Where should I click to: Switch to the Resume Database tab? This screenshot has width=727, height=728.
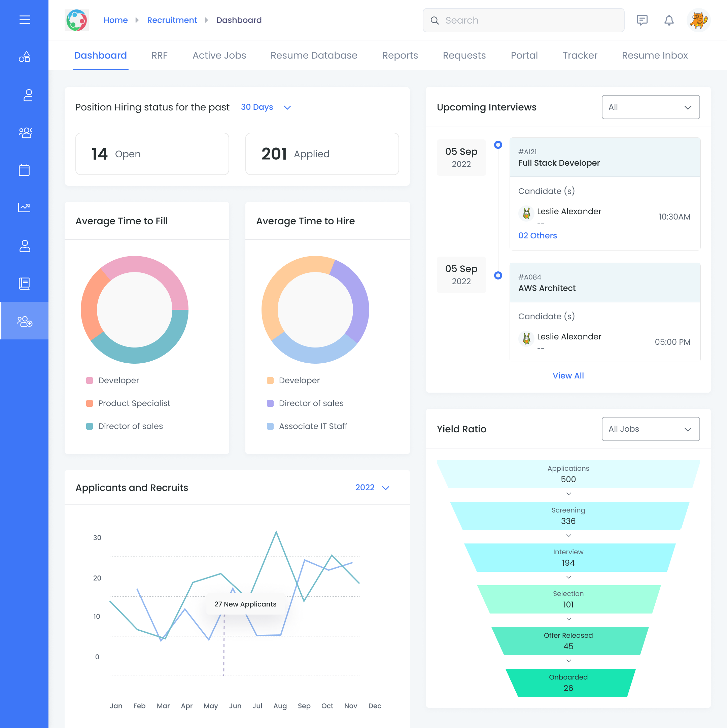pos(314,55)
